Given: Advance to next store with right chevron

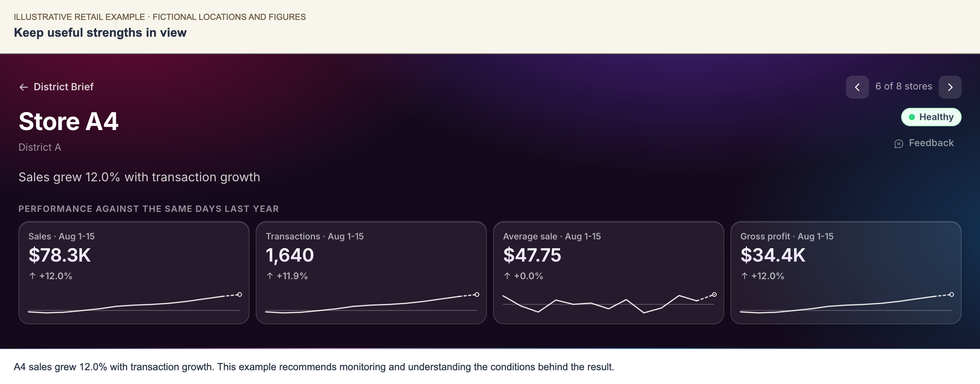Looking at the screenshot, I should point(950,87).
